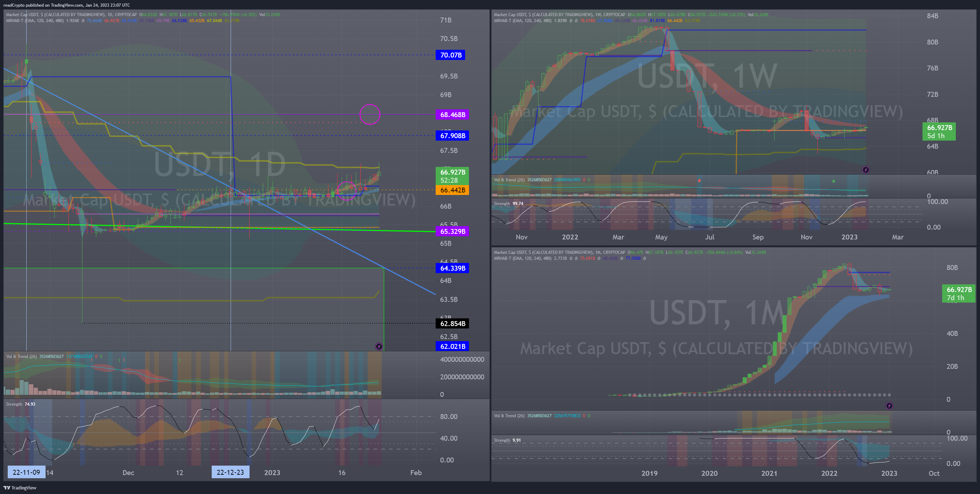
Task: Open the TradingView logo at bottom left
Action: click(x=20, y=488)
